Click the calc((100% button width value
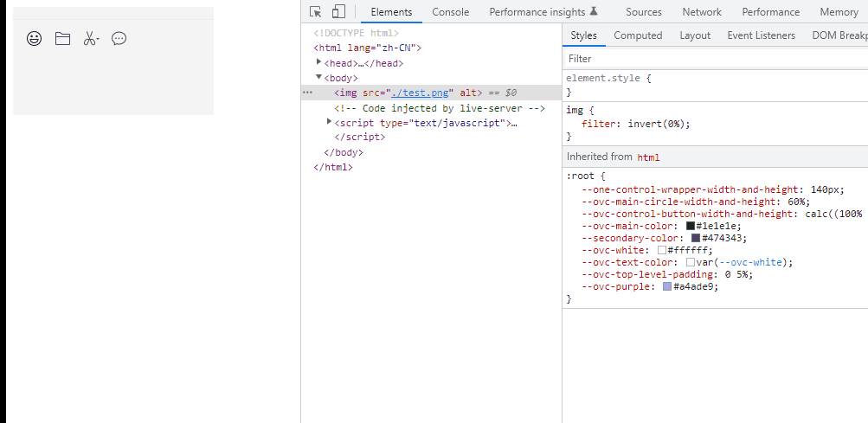 pyautogui.click(x=833, y=214)
